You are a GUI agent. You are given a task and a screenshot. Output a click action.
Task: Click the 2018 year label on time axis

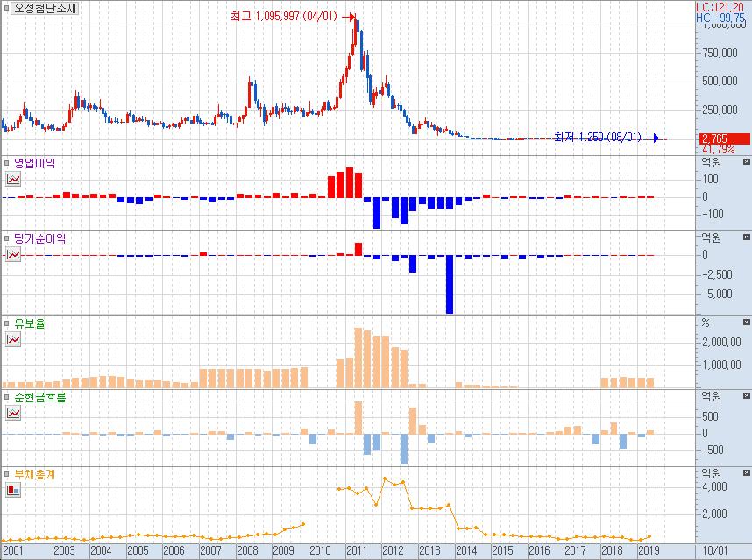click(612, 550)
